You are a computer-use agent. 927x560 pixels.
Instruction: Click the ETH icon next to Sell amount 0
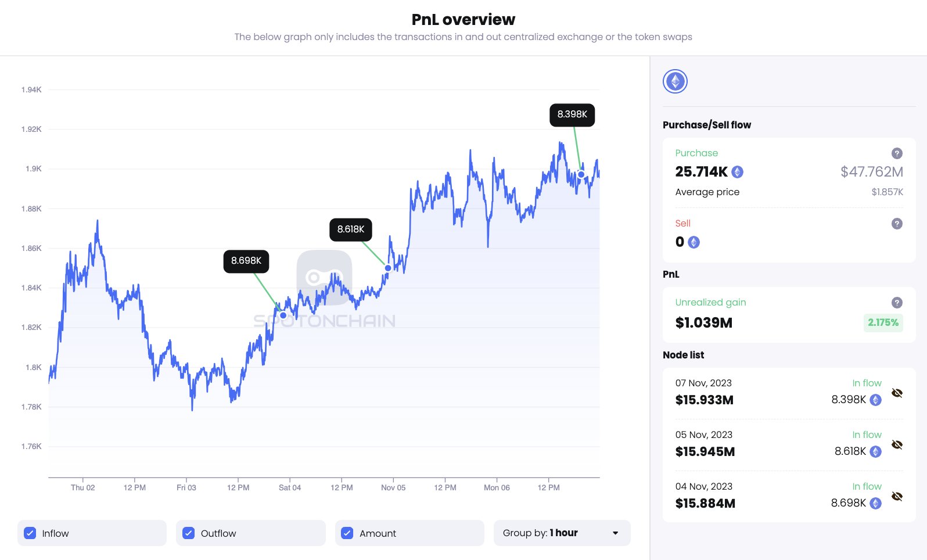694,242
